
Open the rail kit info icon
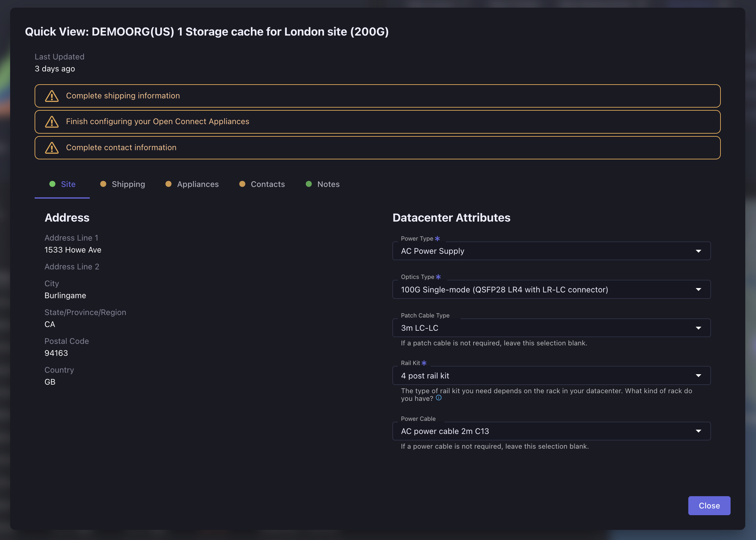pos(439,398)
